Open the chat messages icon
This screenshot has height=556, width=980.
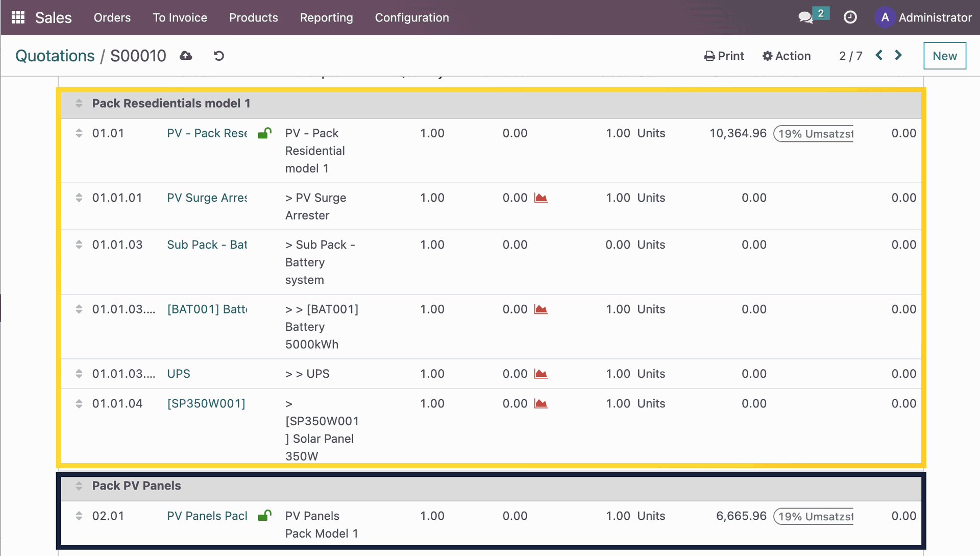(805, 17)
